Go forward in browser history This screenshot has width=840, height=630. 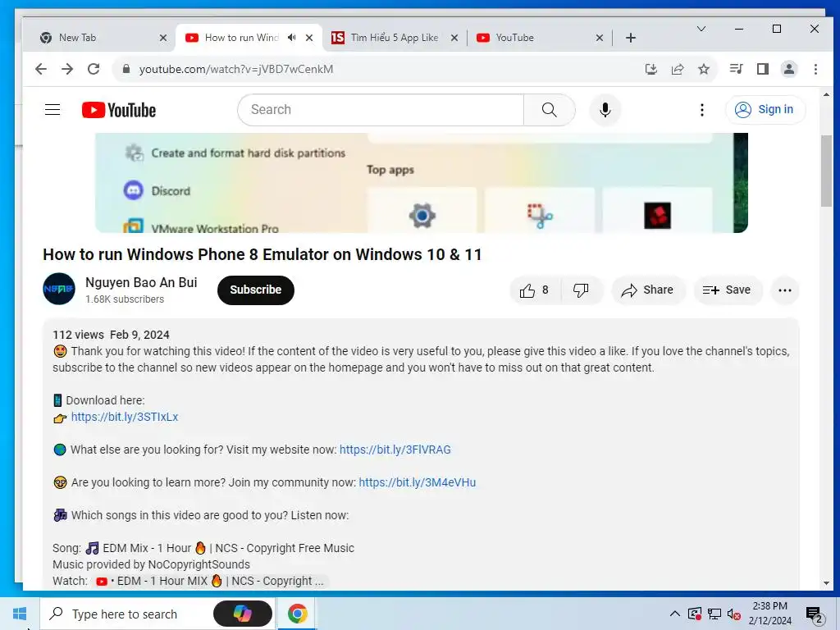[x=67, y=69]
